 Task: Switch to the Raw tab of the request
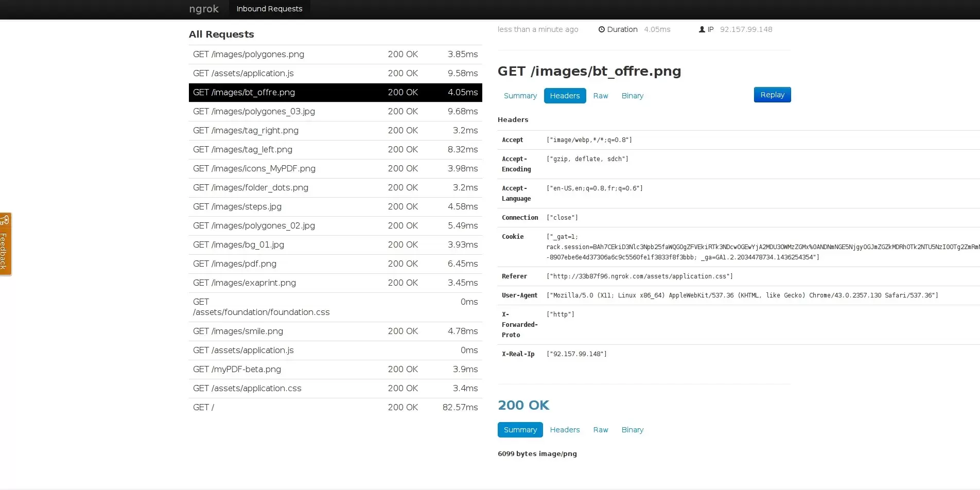pyautogui.click(x=600, y=96)
